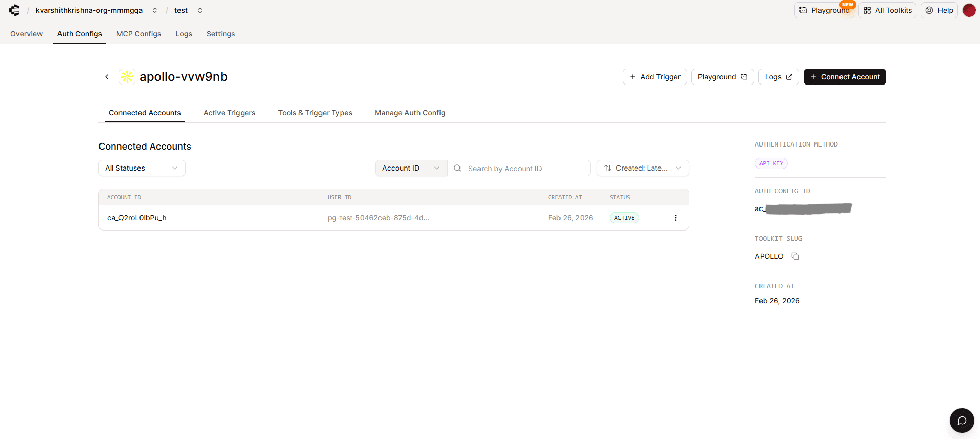The height and width of the screenshot is (439, 980).
Task: Switch to the Settings tab
Action: pos(221,34)
